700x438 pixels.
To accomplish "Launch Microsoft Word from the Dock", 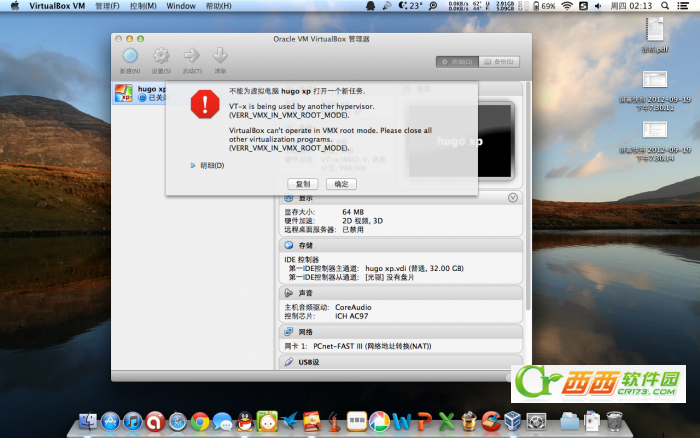I will click(x=402, y=421).
